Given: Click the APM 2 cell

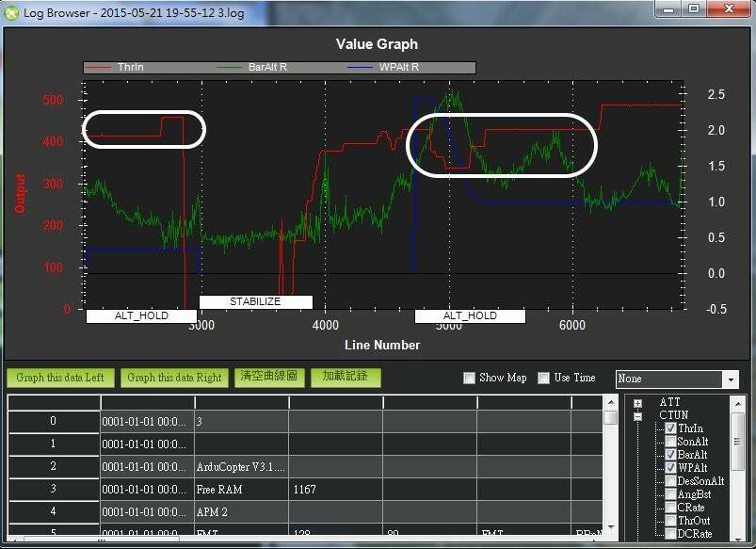Looking at the screenshot, I should [x=241, y=512].
